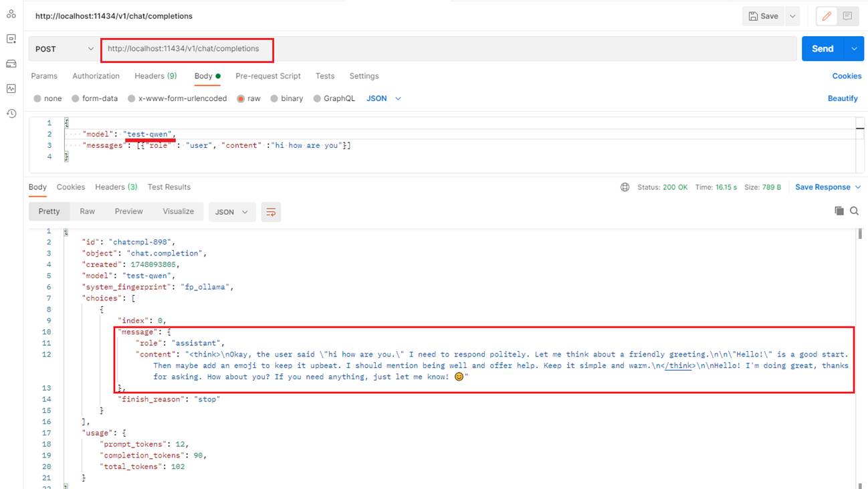Open the JSON body format dropdown
The width and height of the screenshot is (868, 489).
[384, 98]
